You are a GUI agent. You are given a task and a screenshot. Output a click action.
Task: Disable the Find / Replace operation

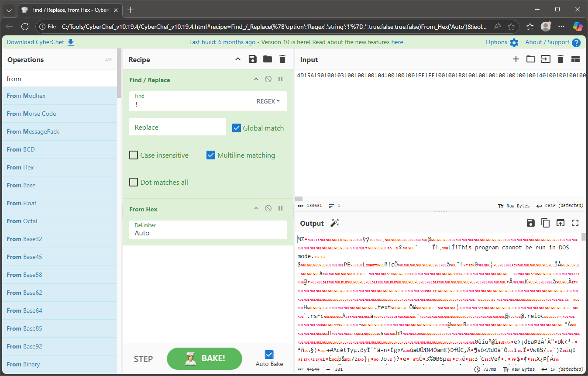pos(268,79)
